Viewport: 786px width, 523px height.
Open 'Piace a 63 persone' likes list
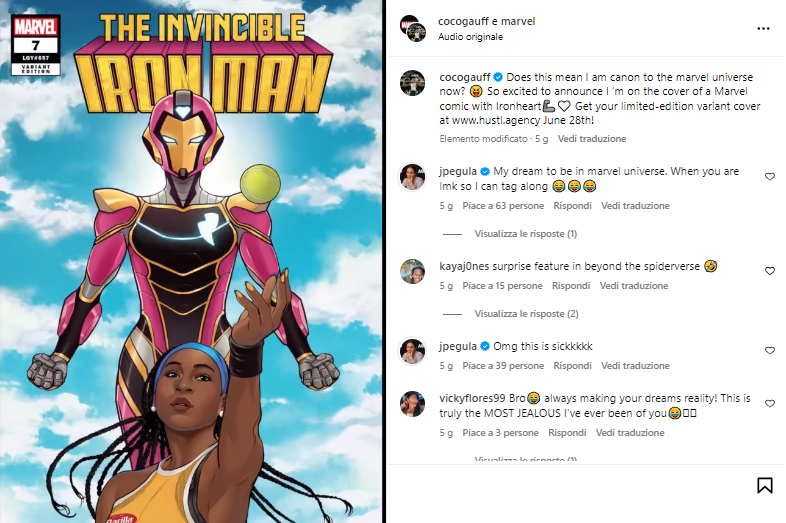click(504, 206)
